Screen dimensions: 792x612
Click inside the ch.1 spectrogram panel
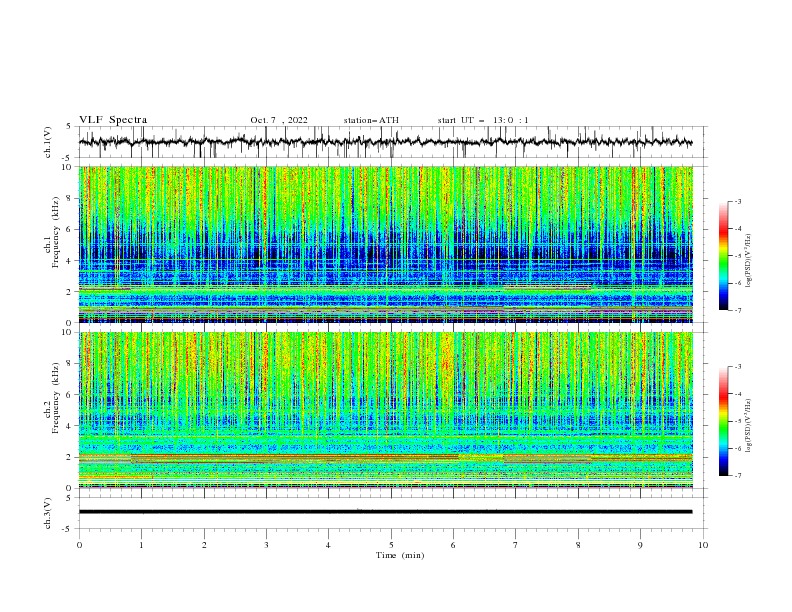(385, 244)
